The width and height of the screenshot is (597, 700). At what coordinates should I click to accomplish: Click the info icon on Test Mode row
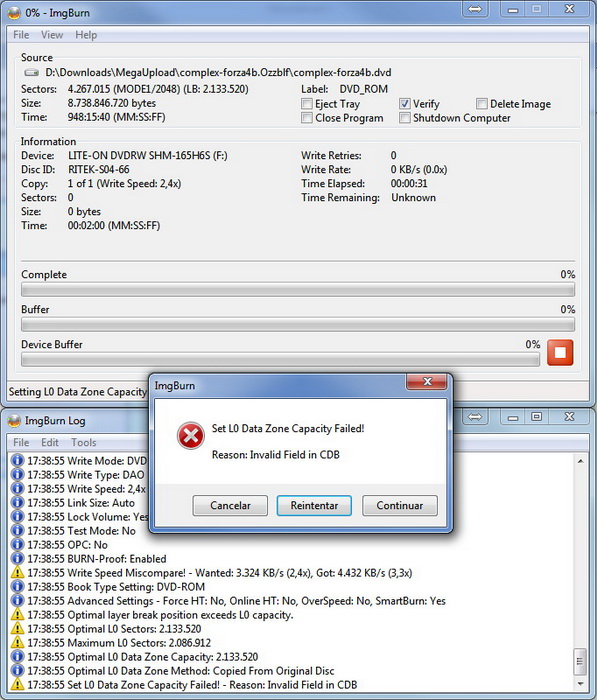pyautogui.click(x=17, y=530)
